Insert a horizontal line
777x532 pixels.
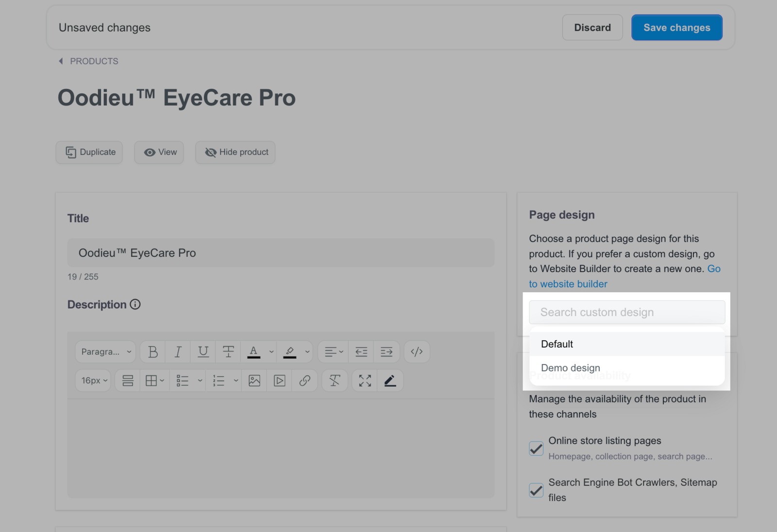(x=128, y=381)
